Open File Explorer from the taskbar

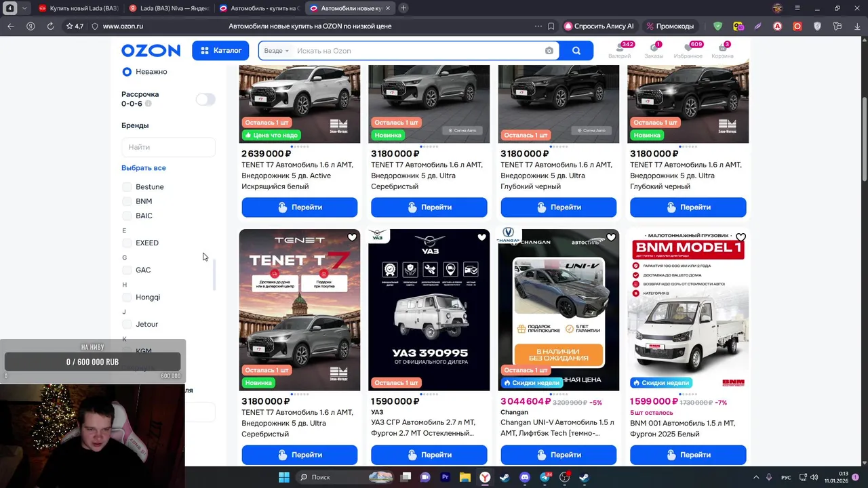coord(465,477)
